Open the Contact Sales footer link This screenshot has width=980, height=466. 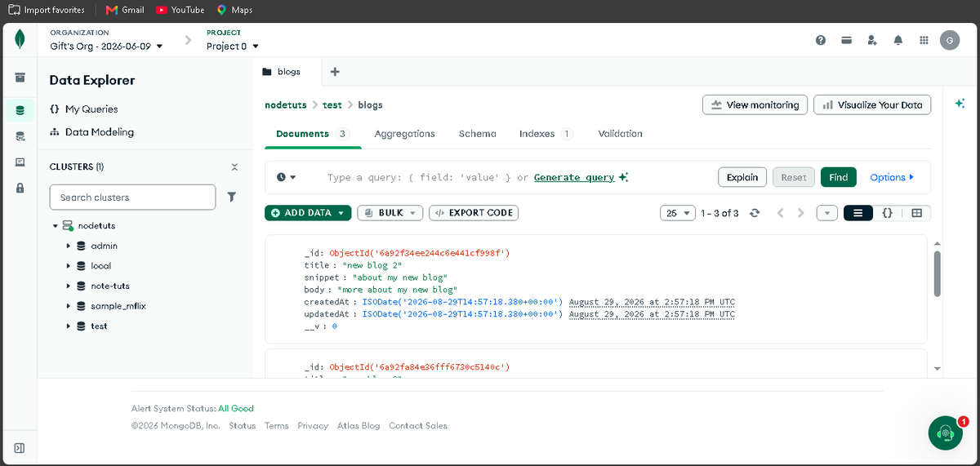(x=418, y=425)
